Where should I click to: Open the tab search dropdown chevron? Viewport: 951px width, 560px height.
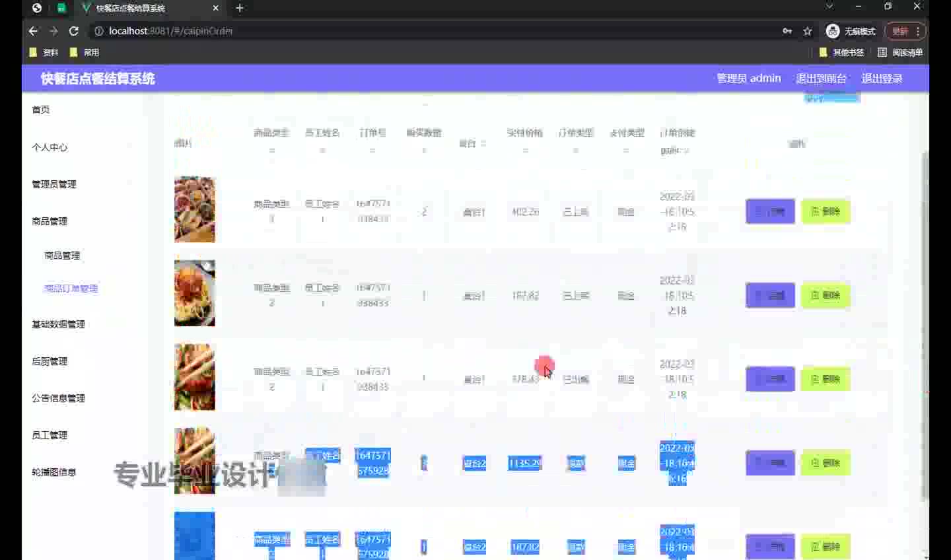pyautogui.click(x=829, y=7)
